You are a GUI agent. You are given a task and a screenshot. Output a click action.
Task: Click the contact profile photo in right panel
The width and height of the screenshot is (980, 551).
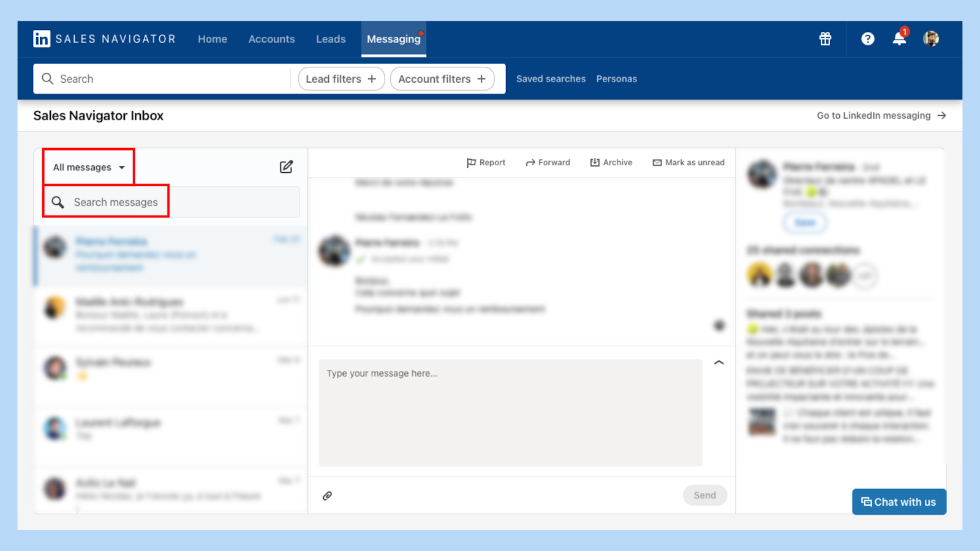762,174
